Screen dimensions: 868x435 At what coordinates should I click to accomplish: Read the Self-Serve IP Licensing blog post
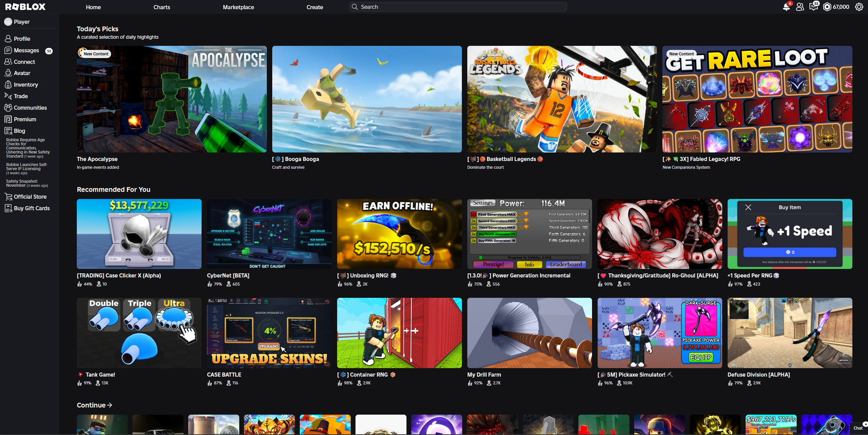27,166
